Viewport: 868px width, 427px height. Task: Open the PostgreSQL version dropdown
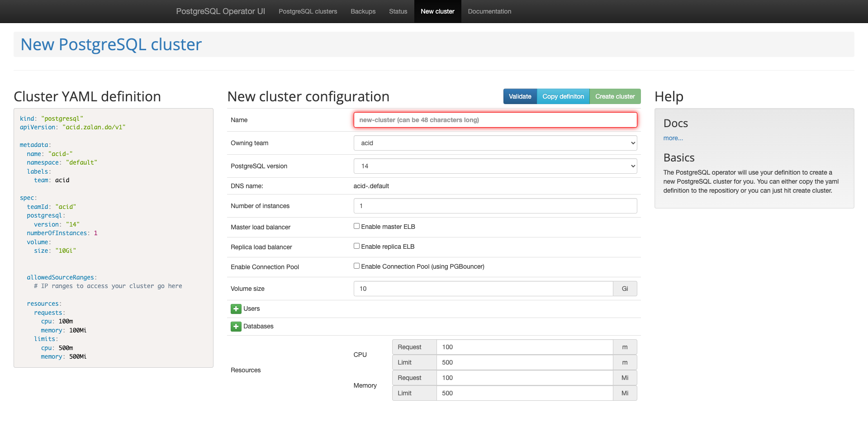point(495,166)
